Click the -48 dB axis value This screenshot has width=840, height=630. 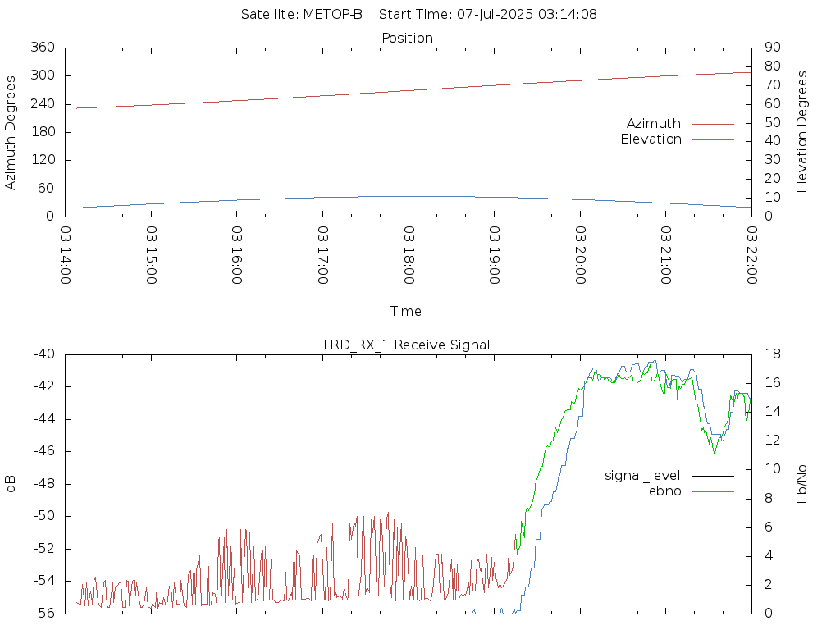coord(44,484)
